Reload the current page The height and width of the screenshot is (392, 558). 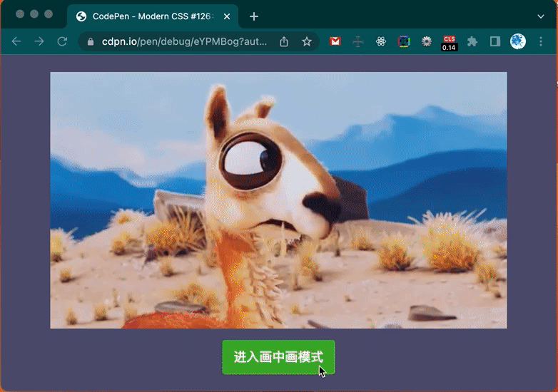pyautogui.click(x=62, y=41)
